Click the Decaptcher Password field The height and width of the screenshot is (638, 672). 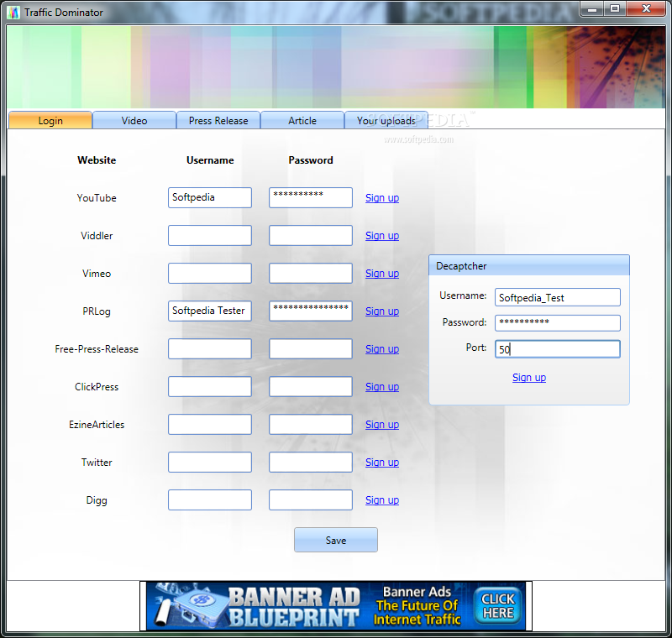(558, 323)
